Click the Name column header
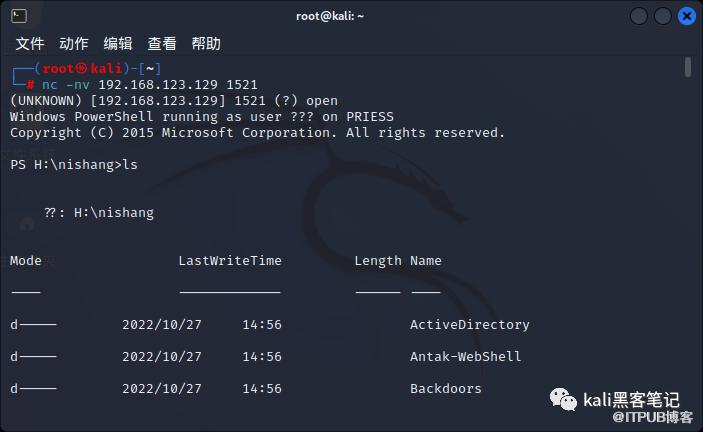This screenshot has width=703, height=432. point(426,261)
